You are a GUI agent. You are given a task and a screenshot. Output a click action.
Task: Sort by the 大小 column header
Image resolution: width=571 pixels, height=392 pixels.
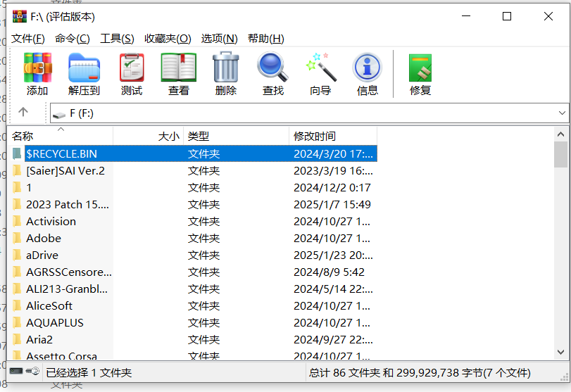tap(148, 136)
